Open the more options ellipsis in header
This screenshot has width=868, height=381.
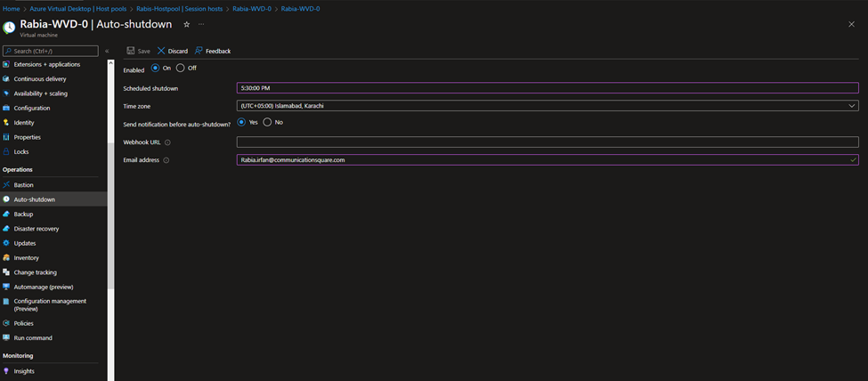click(201, 24)
